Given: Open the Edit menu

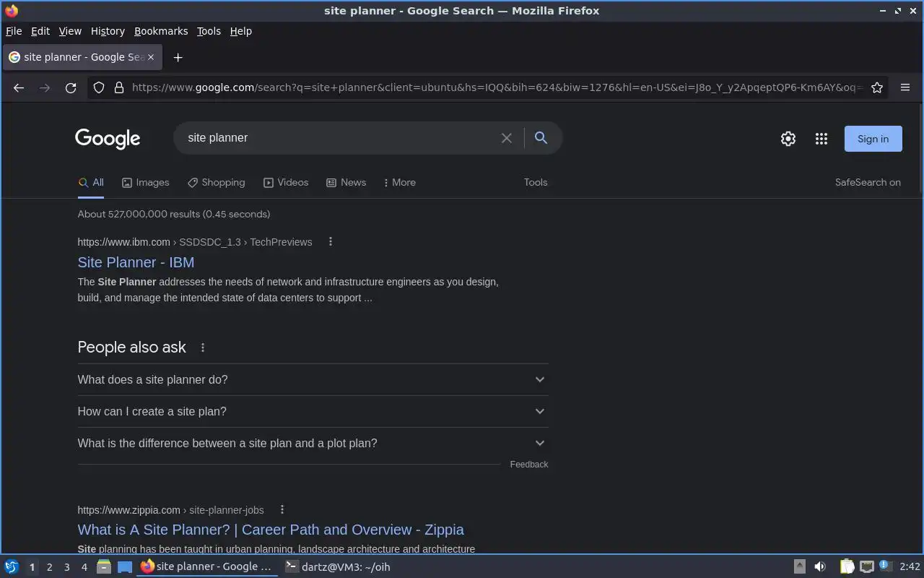Looking at the screenshot, I should pos(40,31).
